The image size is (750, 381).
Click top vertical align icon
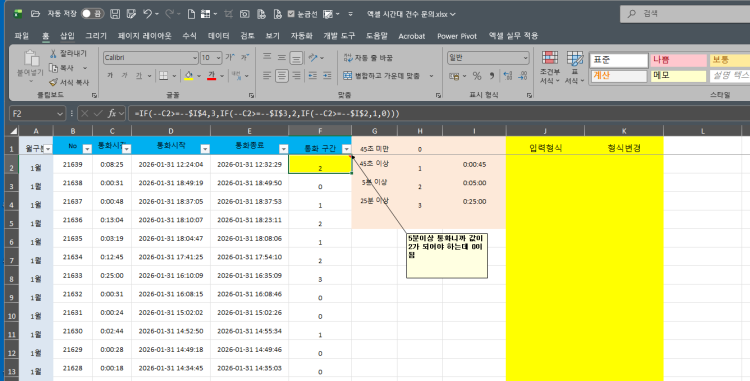point(267,57)
